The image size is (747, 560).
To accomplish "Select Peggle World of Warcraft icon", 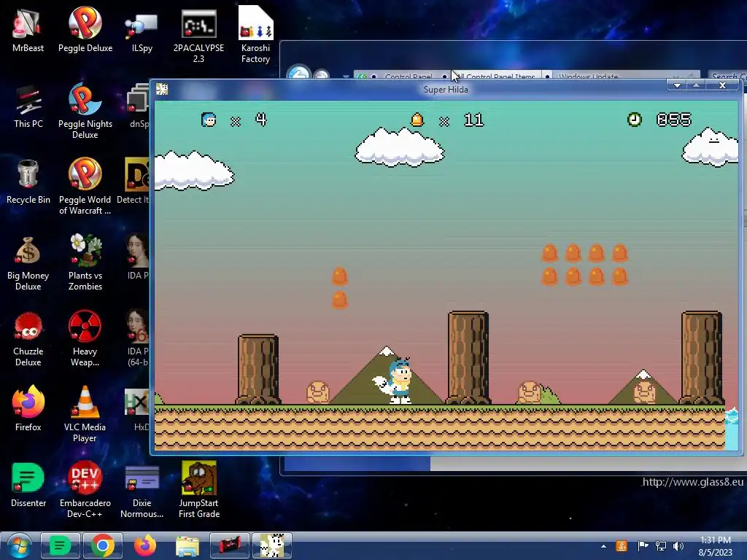I will click(85, 186).
